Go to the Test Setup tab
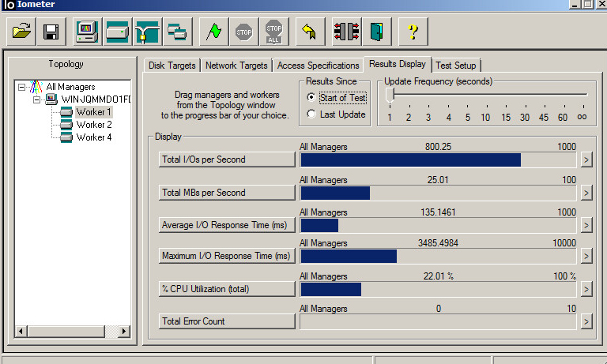The image size is (607, 364). point(455,66)
